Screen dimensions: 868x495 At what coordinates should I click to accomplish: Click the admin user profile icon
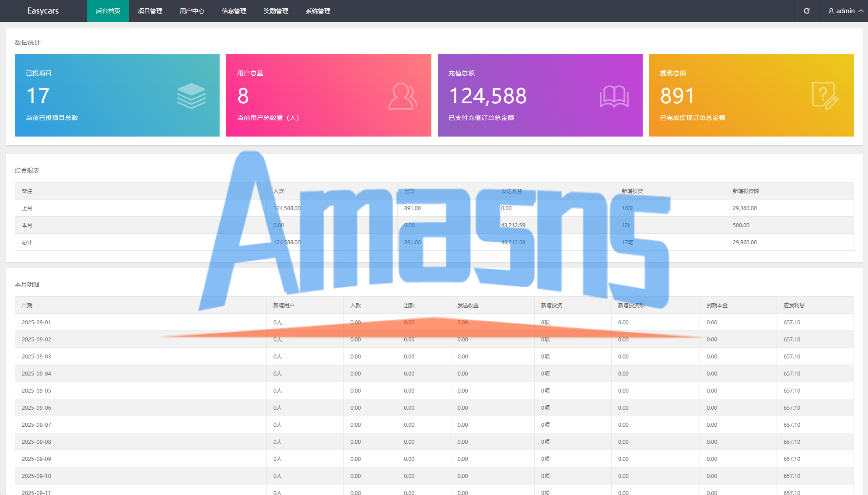(831, 11)
